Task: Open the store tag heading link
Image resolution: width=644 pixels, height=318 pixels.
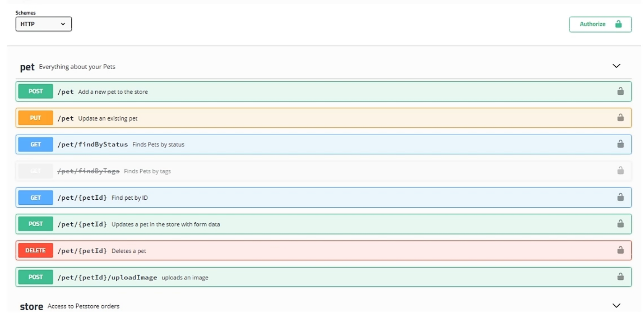Action: 31,307
